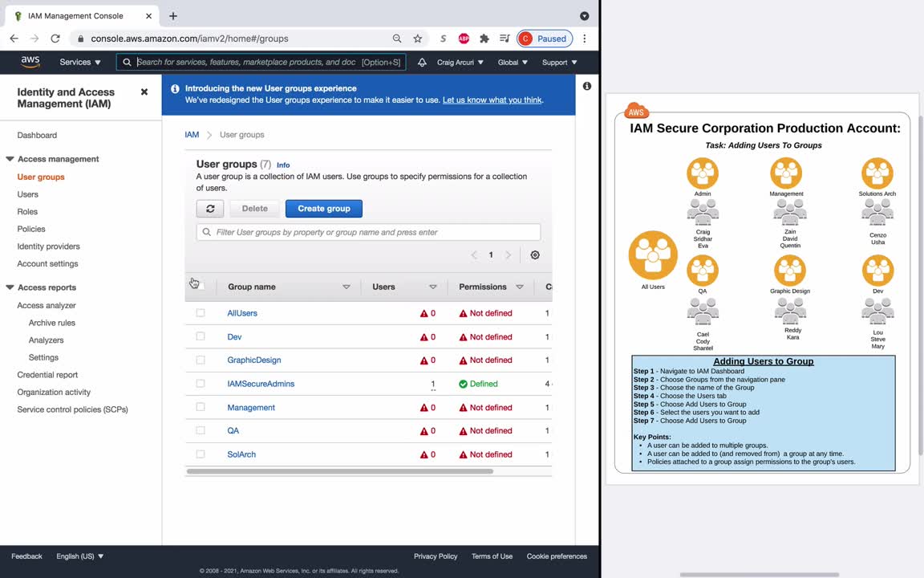Click the AWS services search field
Viewport: 924px width, 578px height.
(x=261, y=62)
